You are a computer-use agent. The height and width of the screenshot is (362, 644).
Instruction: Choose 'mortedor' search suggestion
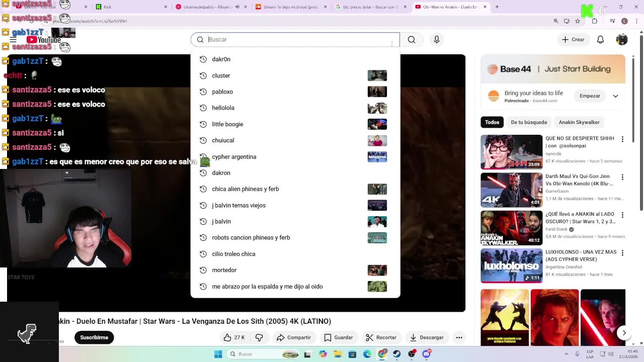click(x=295, y=270)
